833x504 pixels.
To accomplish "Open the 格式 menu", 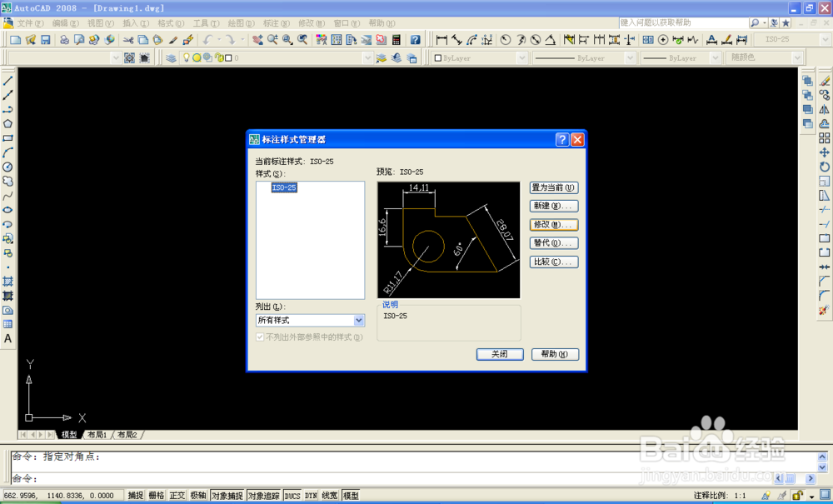I will point(171,23).
